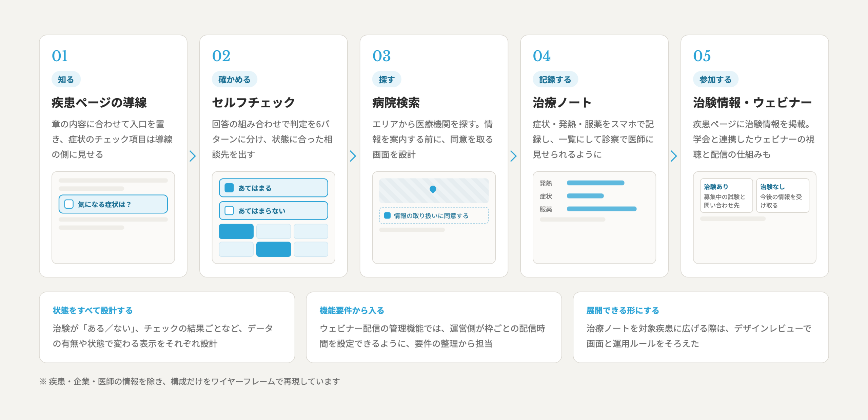The width and height of the screenshot is (868, 420).
Task: Check the あてはまらない checkbox
Action: (229, 210)
